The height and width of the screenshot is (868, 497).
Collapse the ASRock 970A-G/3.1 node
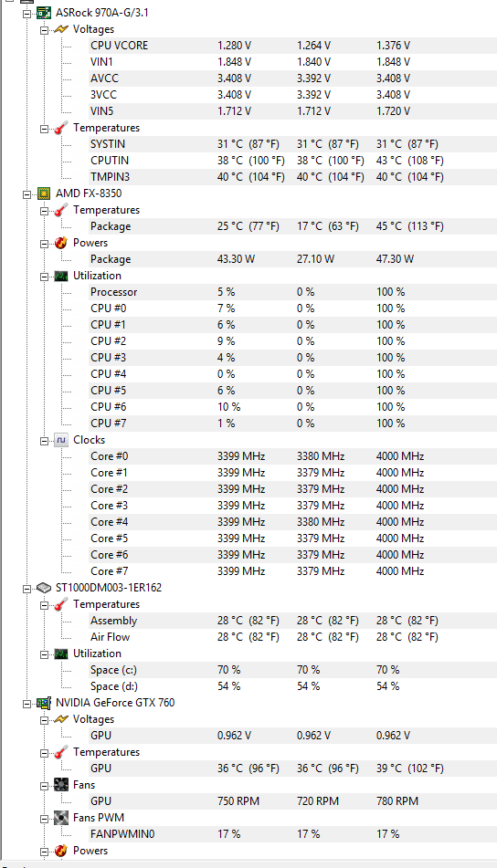pyautogui.click(x=26, y=13)
